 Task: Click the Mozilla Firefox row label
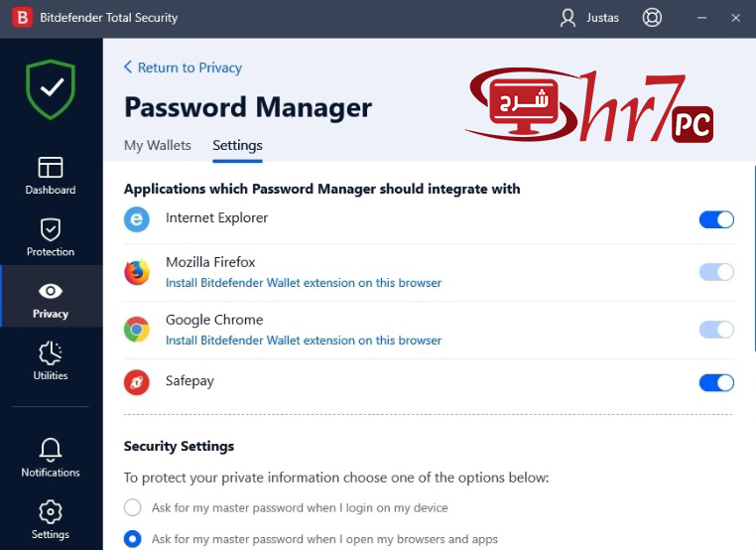click(210, 262)
